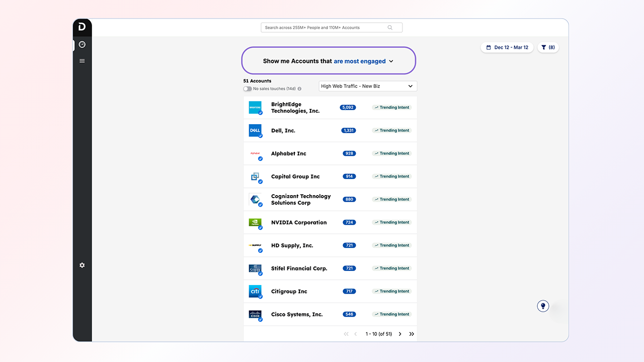
Task: Click the Dell logo
Action: 255,130
